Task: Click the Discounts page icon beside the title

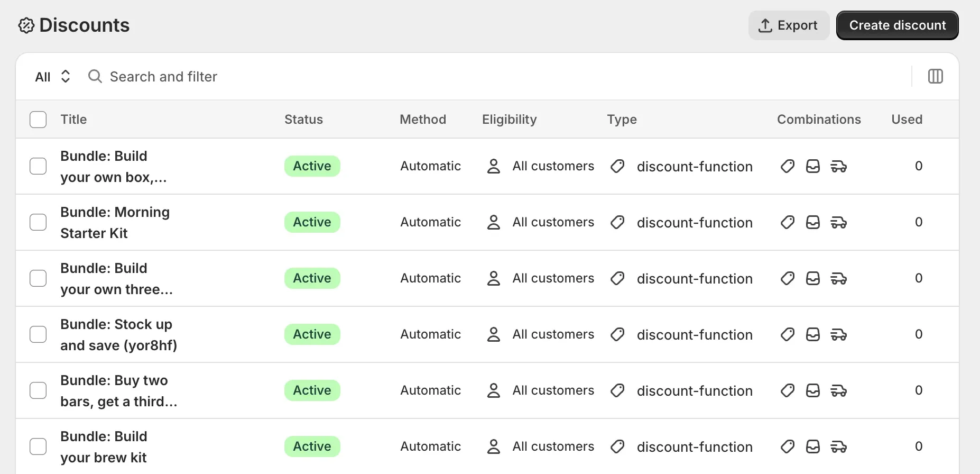Action: tap(26, 25)
